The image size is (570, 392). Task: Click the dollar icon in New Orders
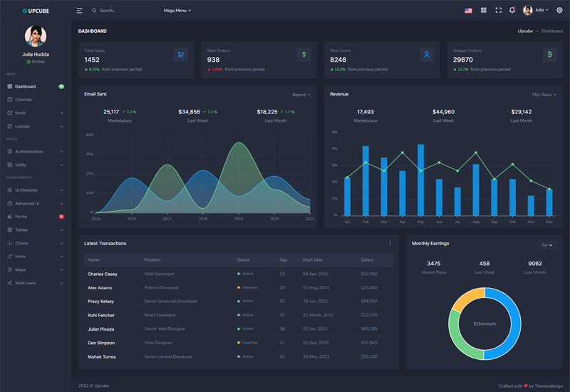(304, 54)
